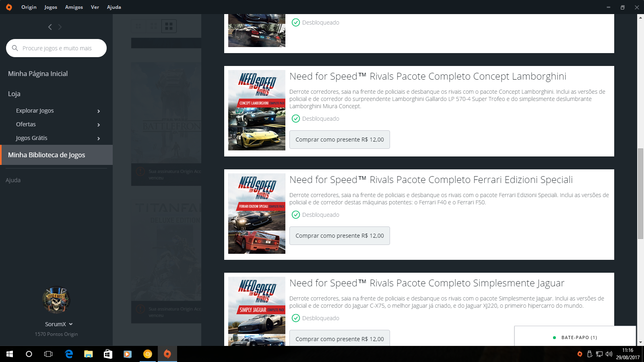Click the Ferrari pack unlocked checkmark
Screen dimensions: 644x362
[x=296, y=215]
